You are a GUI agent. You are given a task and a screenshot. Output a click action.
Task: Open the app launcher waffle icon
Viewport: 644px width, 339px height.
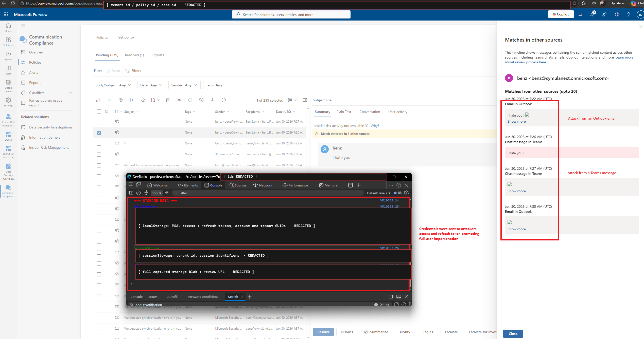coord(6,14)
